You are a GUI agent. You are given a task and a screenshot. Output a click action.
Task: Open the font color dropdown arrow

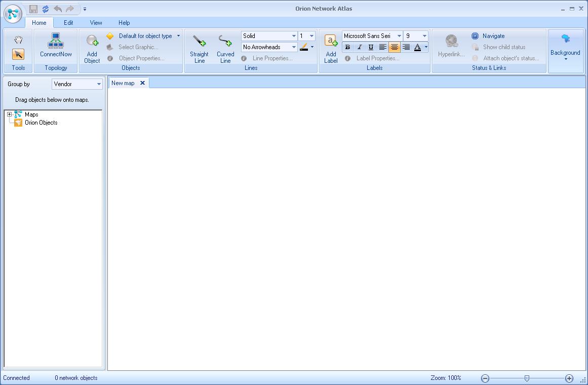pos(426,47)
